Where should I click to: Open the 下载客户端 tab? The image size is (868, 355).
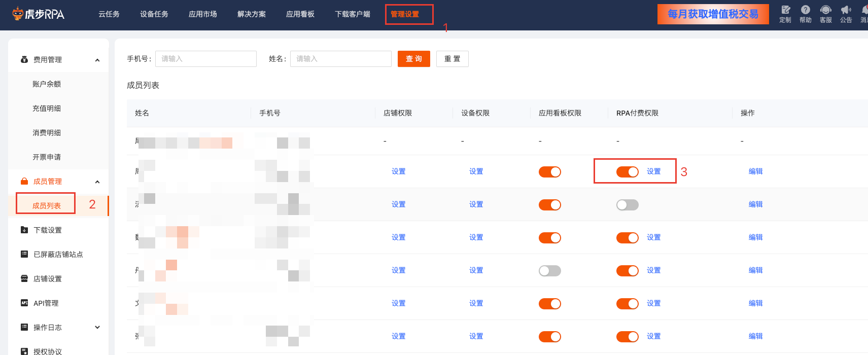click(353, 14)
